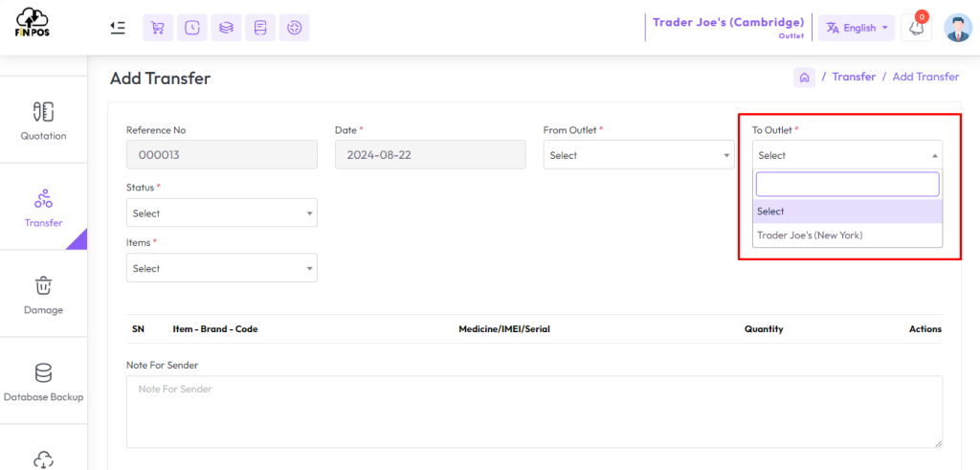Expand the Items dropdown
The image size is (980, 470).
[x=222, y=267]
